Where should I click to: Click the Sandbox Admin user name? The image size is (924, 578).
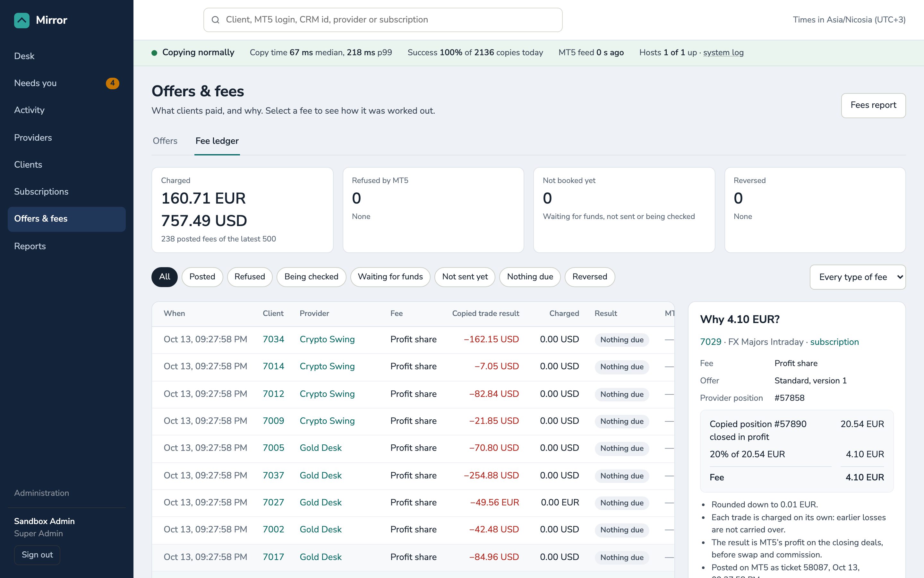point(44,521)
